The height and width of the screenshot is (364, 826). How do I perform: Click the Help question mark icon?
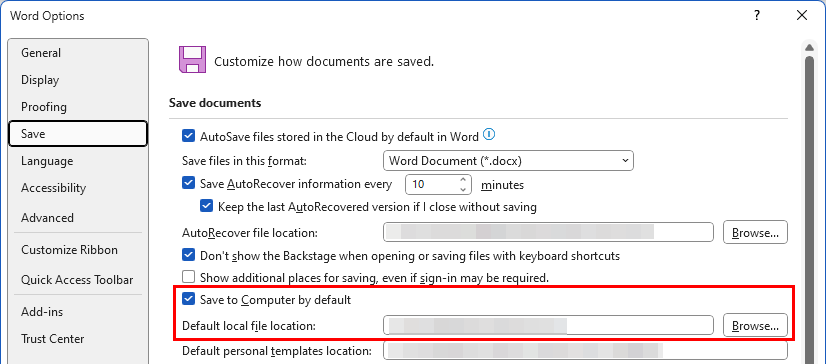(x=756, y=16)
